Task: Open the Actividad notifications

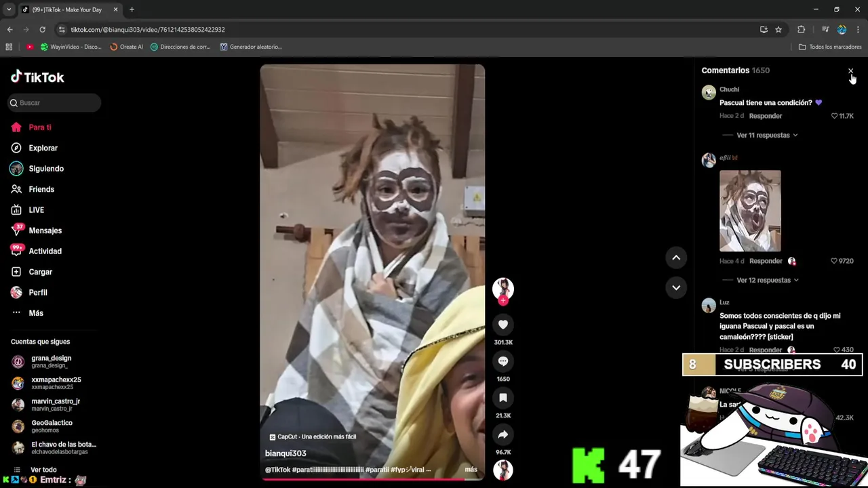Action: pos(36,251)
